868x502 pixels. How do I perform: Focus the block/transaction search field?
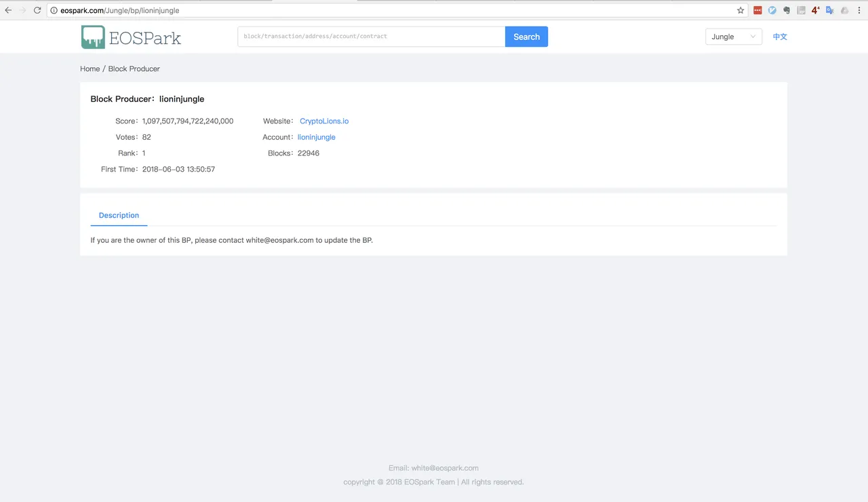(372, 37)
